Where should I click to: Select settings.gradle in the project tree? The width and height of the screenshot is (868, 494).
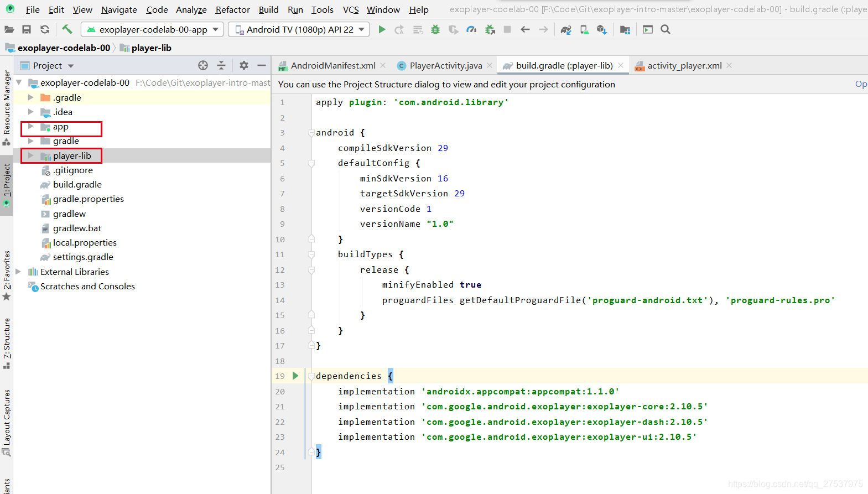tap(83, 257)
